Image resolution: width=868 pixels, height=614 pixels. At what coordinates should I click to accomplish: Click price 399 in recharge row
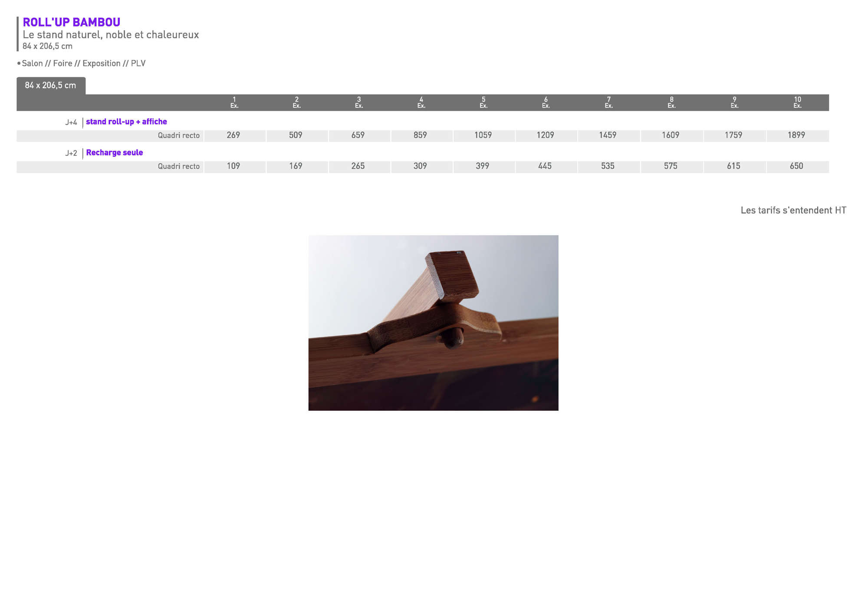tap(483, 166)
